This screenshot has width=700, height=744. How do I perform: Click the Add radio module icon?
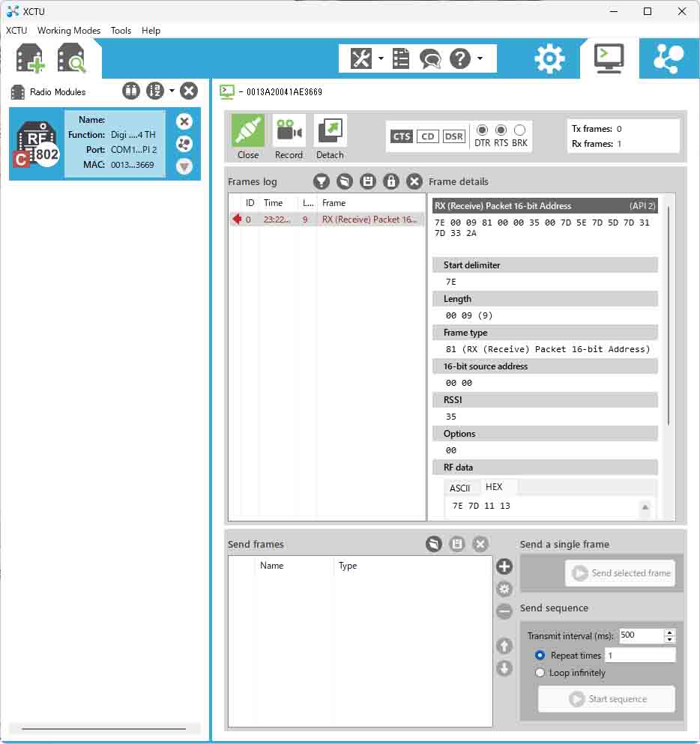31,58
